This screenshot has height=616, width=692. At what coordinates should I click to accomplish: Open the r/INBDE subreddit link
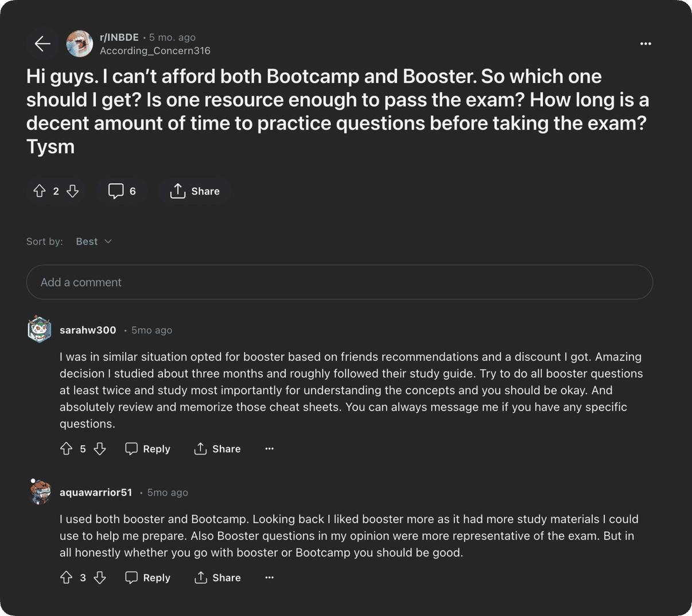tap(119, 37)
